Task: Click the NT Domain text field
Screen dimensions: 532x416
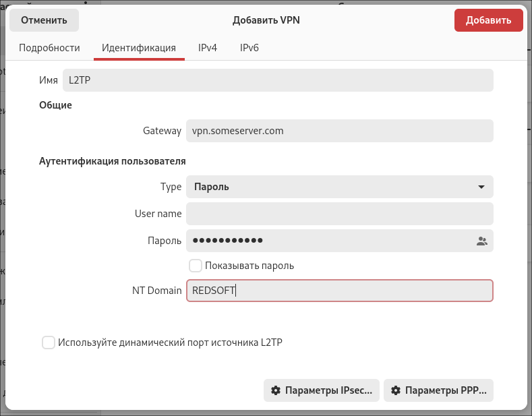Action: point(340,291)
